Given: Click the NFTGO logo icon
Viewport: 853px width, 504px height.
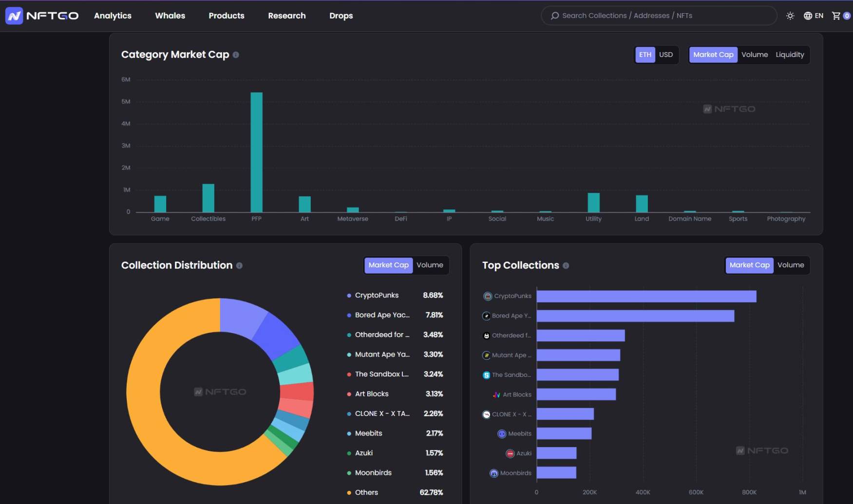Looking at the screenshot, I should tap(14, 16).
